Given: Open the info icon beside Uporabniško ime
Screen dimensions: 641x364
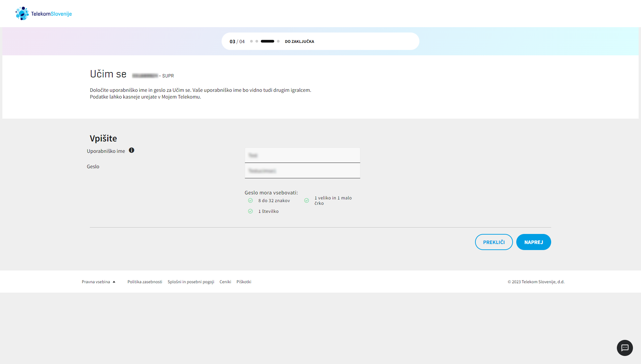Looking at the screenshot, I should coord(131,150).
